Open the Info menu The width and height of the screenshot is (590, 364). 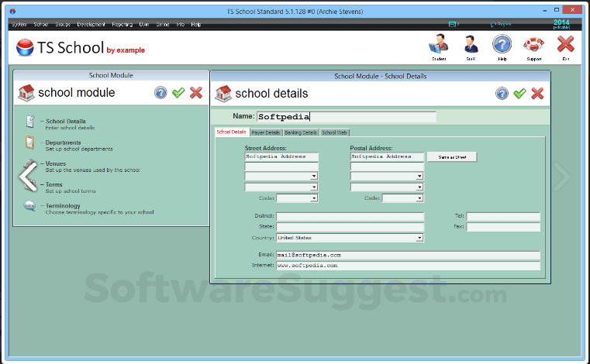[181, 25]
